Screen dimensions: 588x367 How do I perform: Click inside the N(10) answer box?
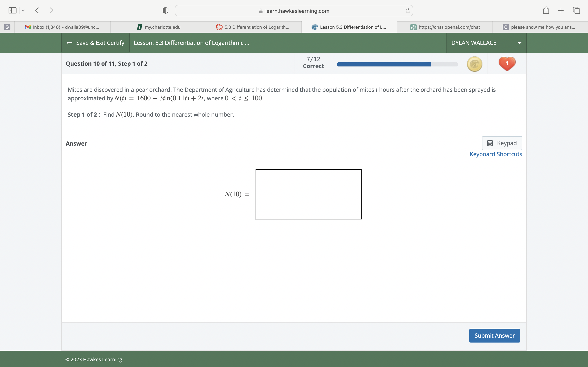308,194
